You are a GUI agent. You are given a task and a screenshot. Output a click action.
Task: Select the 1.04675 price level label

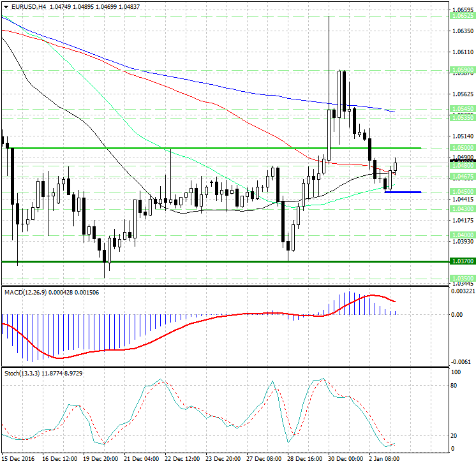(x=463, y=177)
